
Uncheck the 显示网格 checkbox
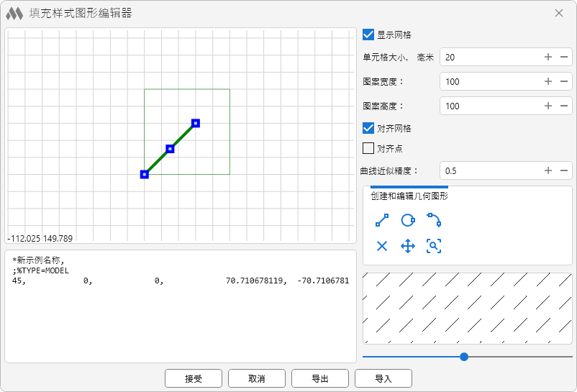click(368, 35)
